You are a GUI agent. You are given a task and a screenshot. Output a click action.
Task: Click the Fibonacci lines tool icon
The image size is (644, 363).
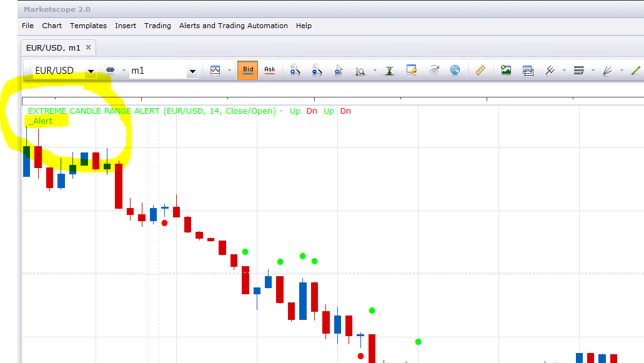tap(579, 70)
